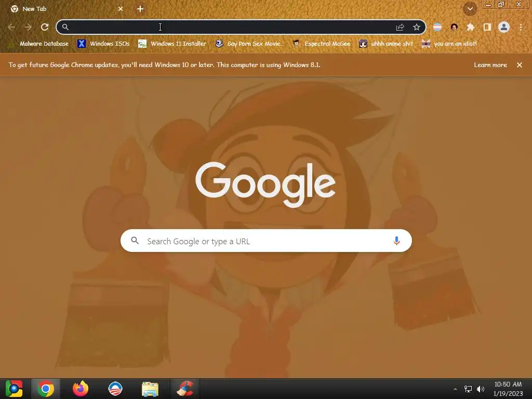Open Chrome's three-dot menu

tap(521, 27)
